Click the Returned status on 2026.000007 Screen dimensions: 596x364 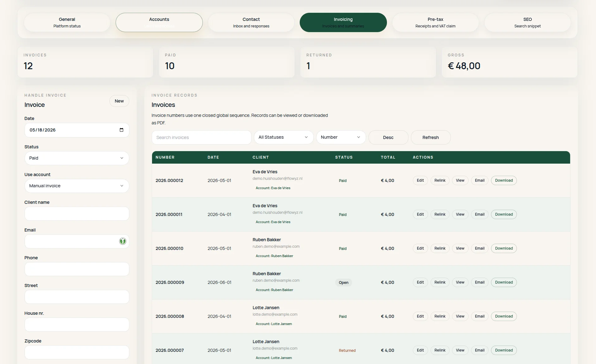(x=347, y=351)
